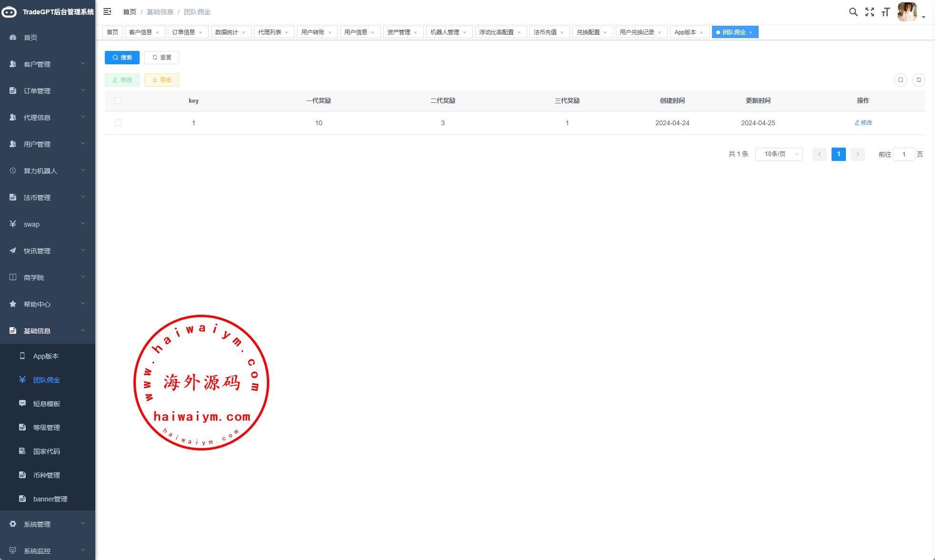Open the 10条/页 page size dropdown

[779, 154]
